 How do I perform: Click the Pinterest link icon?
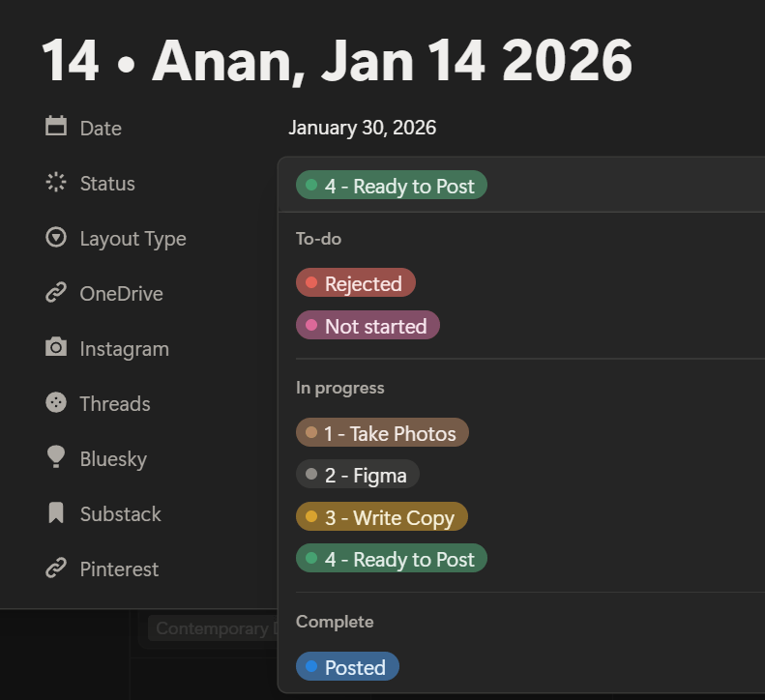tap(56, 569)
